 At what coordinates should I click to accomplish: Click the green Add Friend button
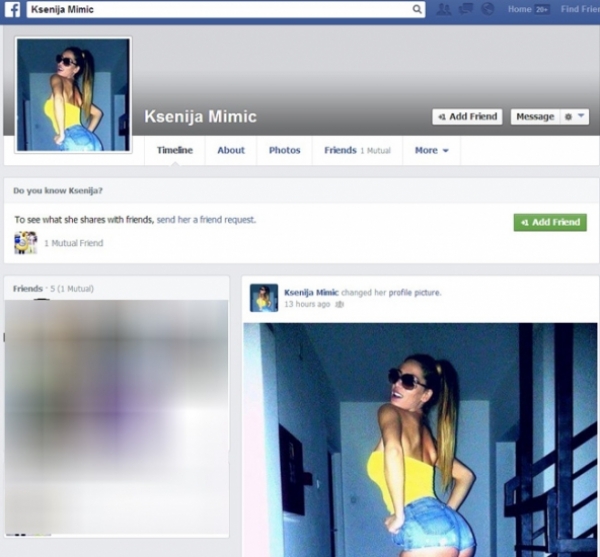pos(550,222)
